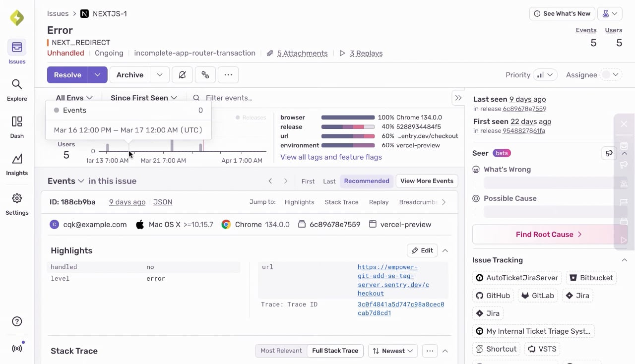Copy issue link with the chain icon
The width and height of the screenshot is (635, 364).
[x=205, y=75]
